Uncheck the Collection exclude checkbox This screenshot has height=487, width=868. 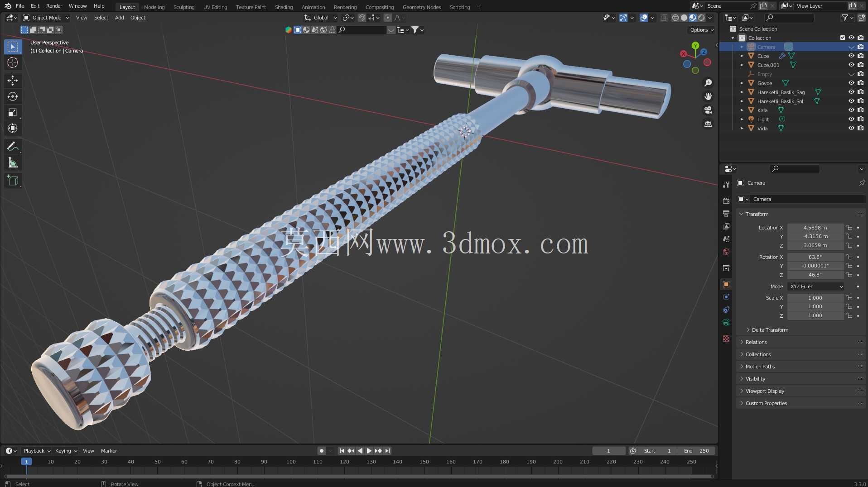(x=843, y=38)
